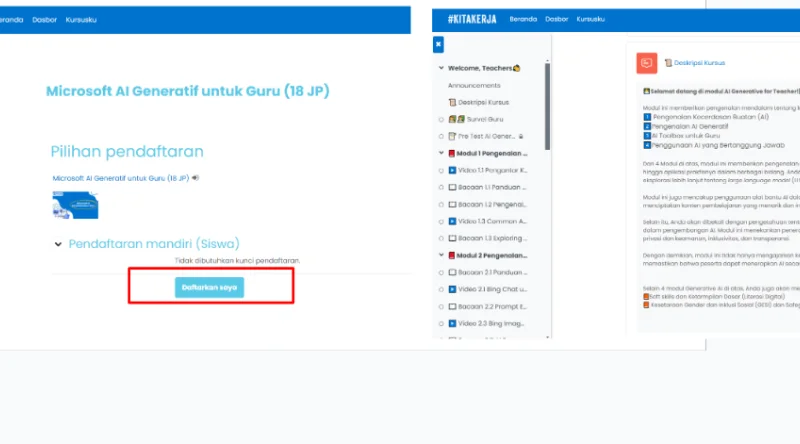The height and width of the screenshot is (444, 800).
Task: Click the red book icon of Modul 2
Action: [x=452, y=255]
